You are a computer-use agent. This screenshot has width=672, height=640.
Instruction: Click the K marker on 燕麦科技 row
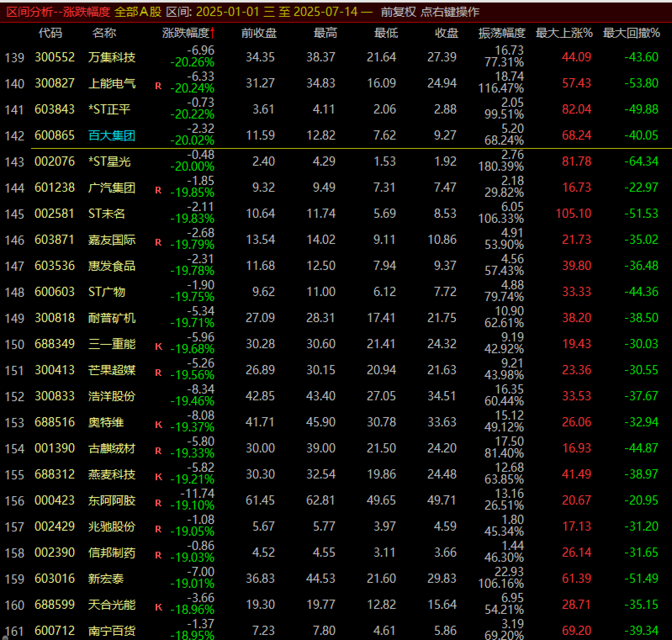tap(158, 477)
